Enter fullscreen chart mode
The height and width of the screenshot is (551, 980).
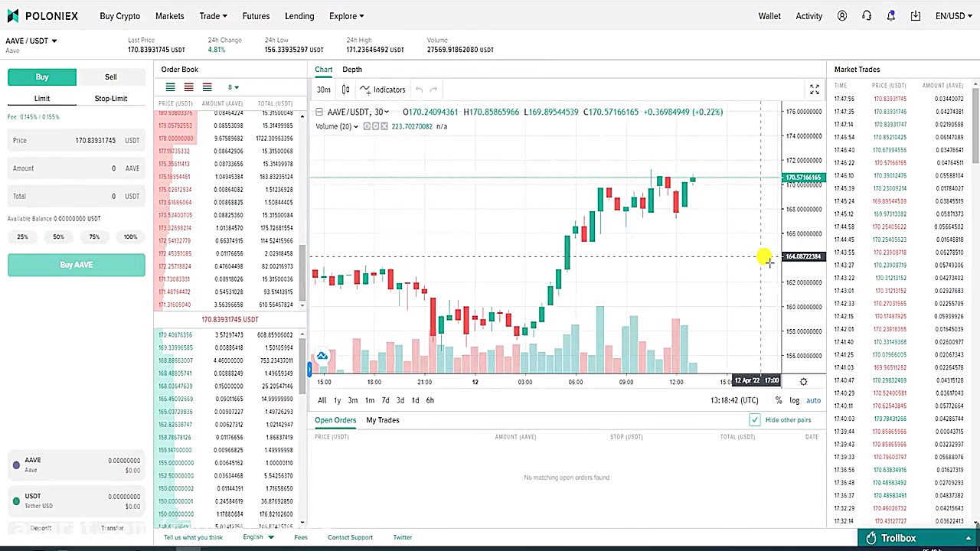click(x=815, y=90)
